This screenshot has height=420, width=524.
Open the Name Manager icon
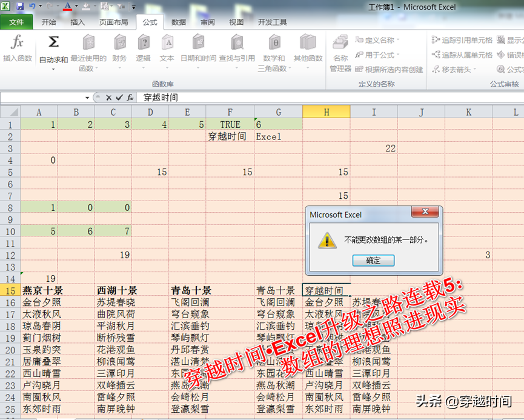coord(340,42)
